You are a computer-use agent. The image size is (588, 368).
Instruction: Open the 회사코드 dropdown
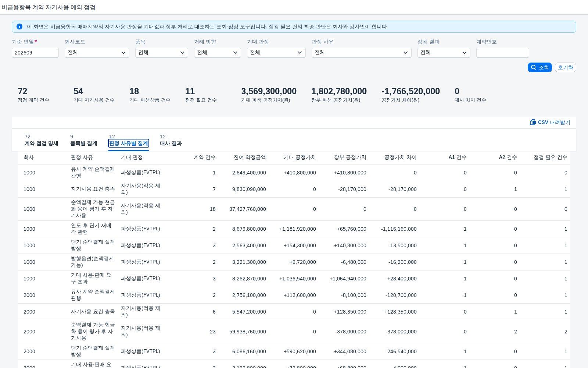pyautogui.click(x=97, y=53)
